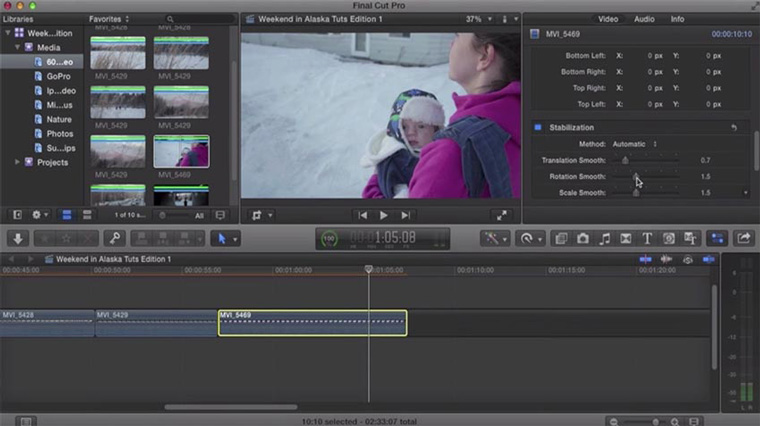Jump to previous edit in viewer
Viewport: 760px width, 426px height.
point(362,215)
